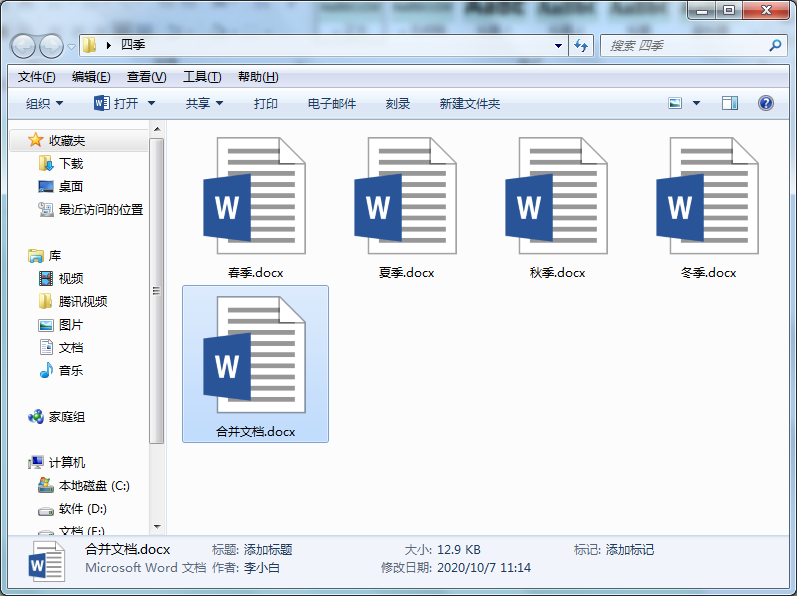
Task: Click sidebar scrollbar up arrow
Action: click(x=157, y=129)
